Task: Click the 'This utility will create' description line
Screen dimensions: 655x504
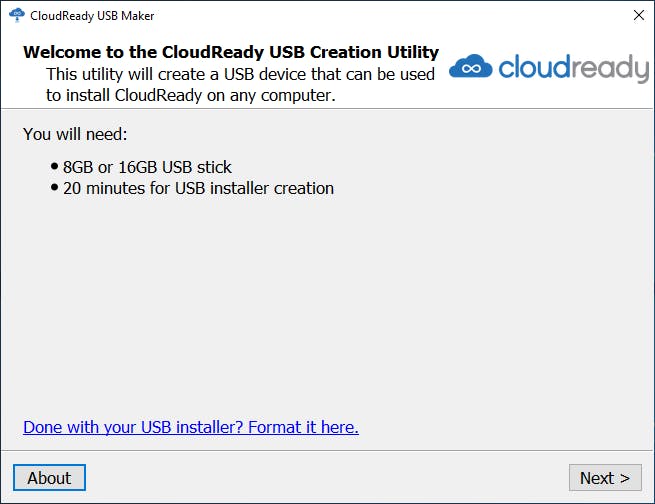Action: coord(240,74)
